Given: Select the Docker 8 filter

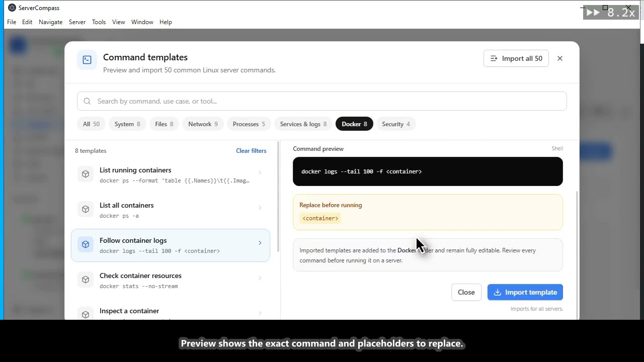Looking at the screenshot, I should [354, 124].
